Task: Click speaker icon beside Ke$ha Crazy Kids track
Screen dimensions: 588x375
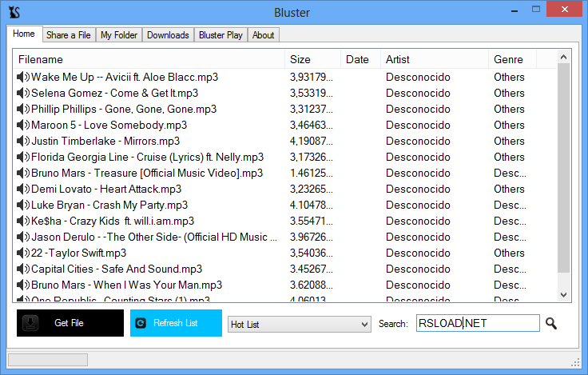Action: tap(23, 221)
